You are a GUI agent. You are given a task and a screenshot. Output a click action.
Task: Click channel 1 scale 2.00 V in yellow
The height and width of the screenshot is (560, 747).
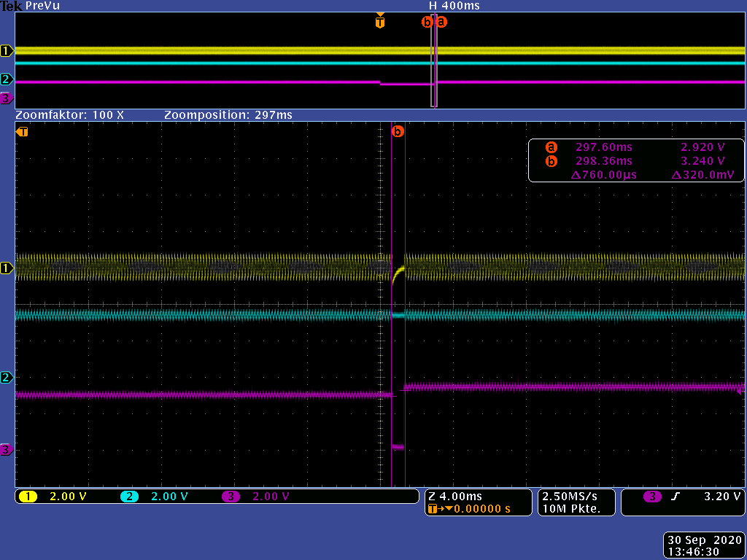tap(68, 497)
